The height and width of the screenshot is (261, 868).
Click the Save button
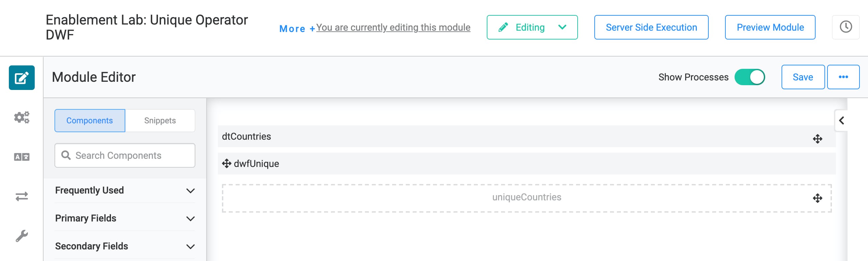803,77
